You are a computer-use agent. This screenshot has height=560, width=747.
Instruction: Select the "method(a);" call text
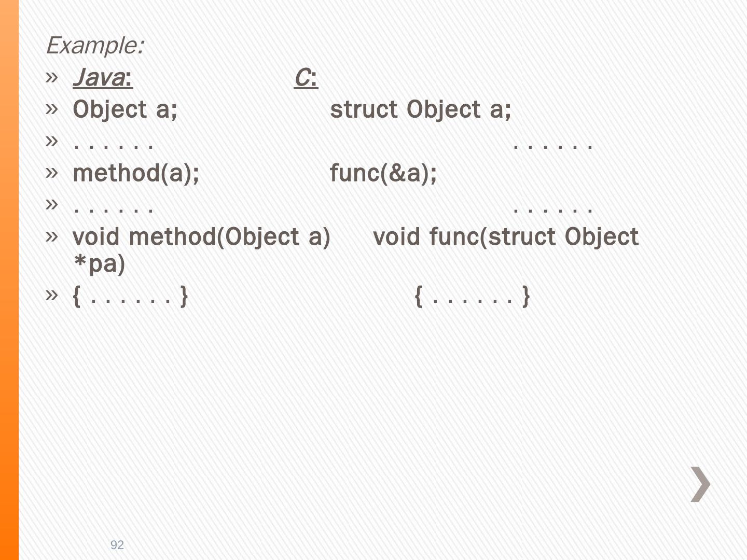[136, 173]
